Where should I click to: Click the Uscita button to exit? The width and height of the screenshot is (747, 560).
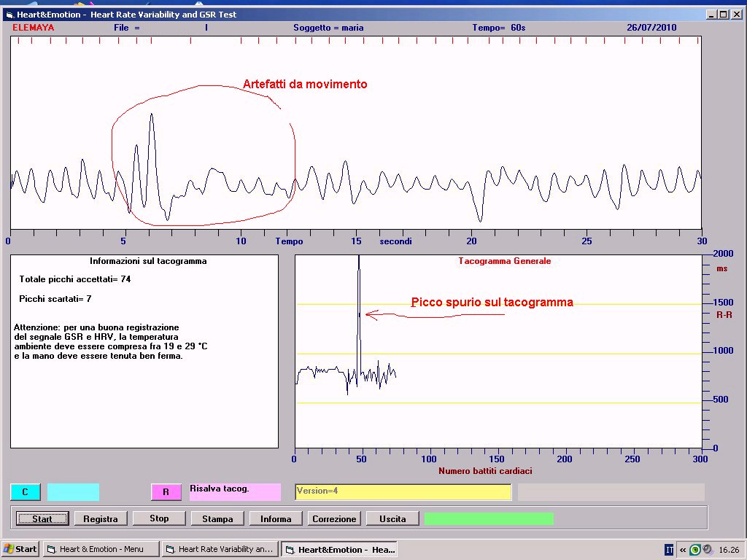pyautogui.click(x=392, y=518)
